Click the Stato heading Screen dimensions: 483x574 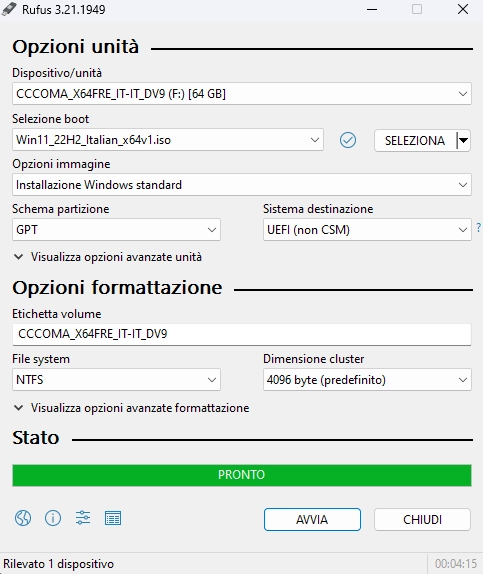click(36, 438)
